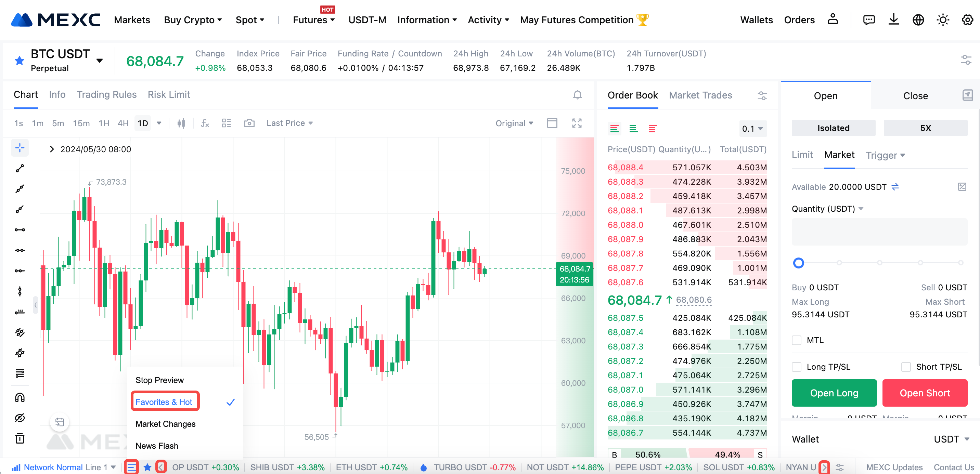This screenshot has width=980, height=474.
Task: Show only sell orders in the order book
Action: (x=652, y=129)
